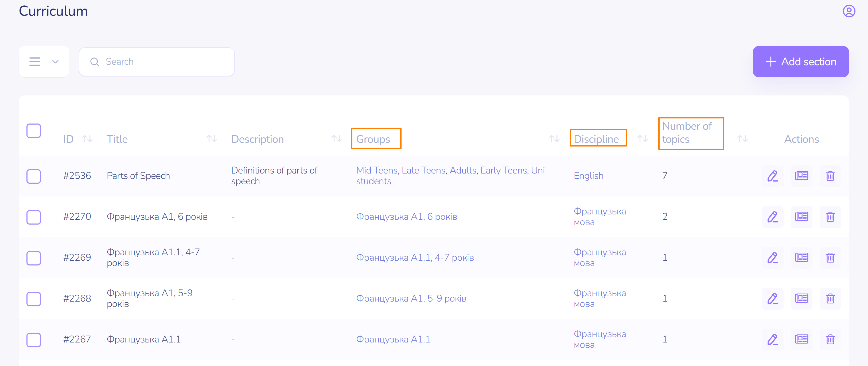Open the English discipline link
This screenshot has width=868, height=366.
[x=588, y=176]
